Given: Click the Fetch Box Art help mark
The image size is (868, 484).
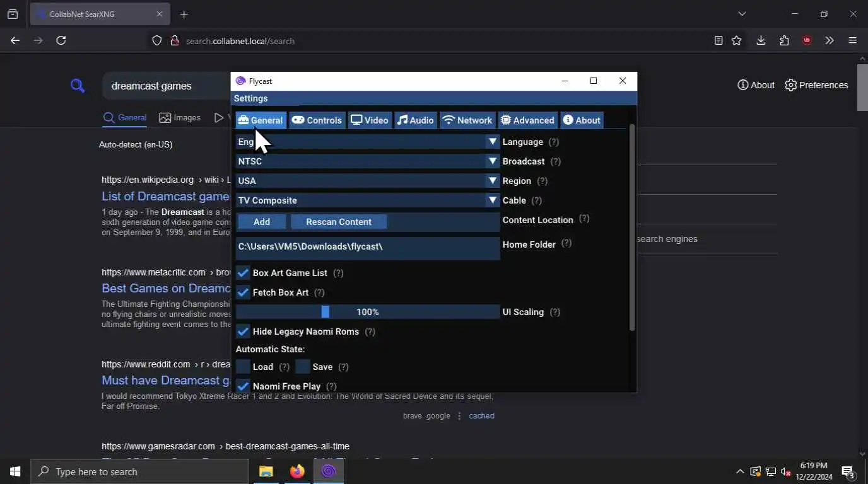Looking at the screenshot, I should [x=319, y=292].
